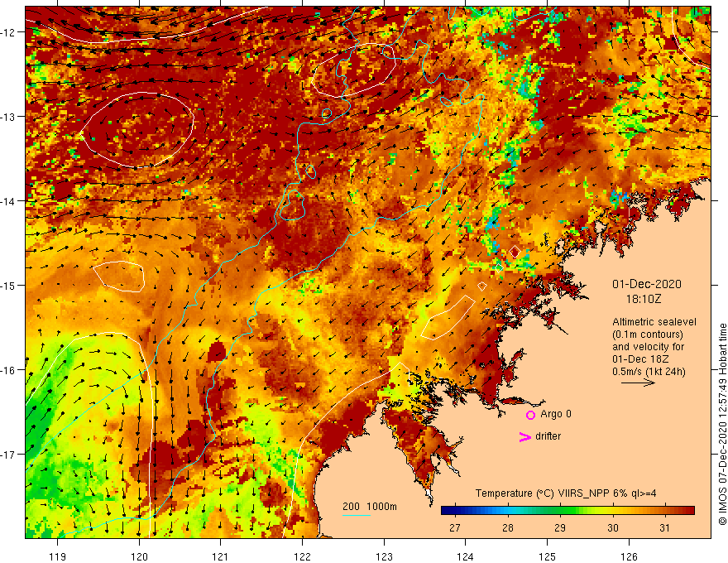Click the '01-Dec-2020' date label

click(x=647, y=284)
